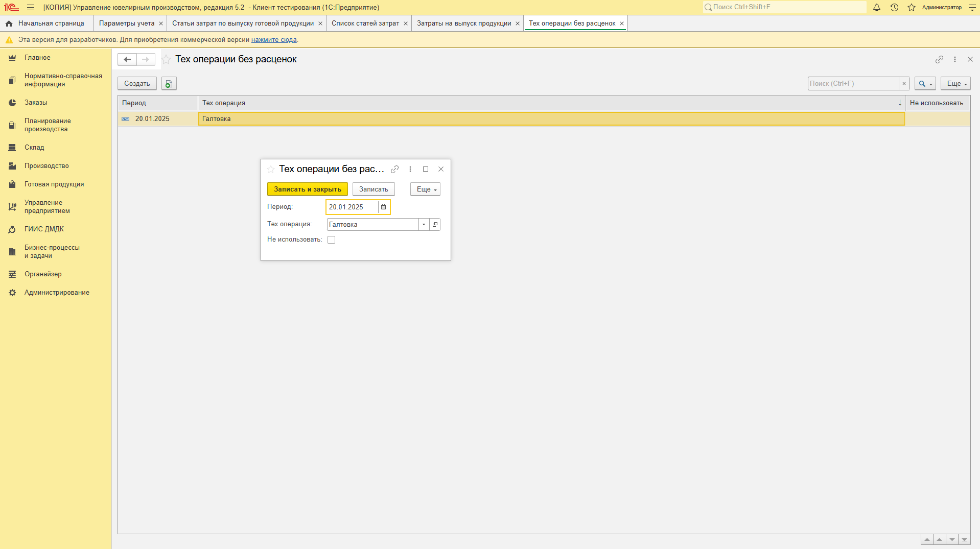Click the home icon of Начальная страница
Image resolution: width=980 pixels, height=549 pixels.
tap(9, 23)
